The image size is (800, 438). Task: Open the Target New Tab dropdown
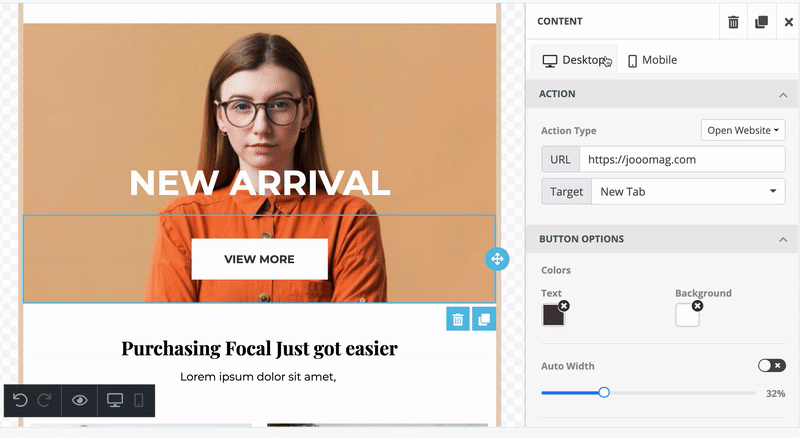click(x=687, y=191)
